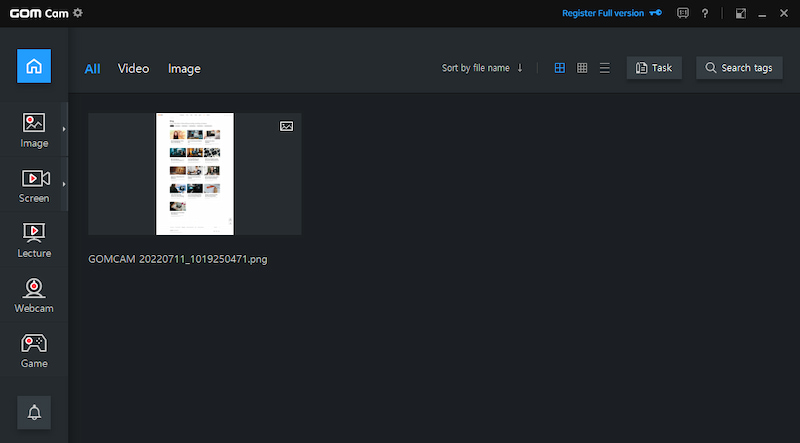Open the Game recording mode
800x443 pixels.
[x=34, y=351]
